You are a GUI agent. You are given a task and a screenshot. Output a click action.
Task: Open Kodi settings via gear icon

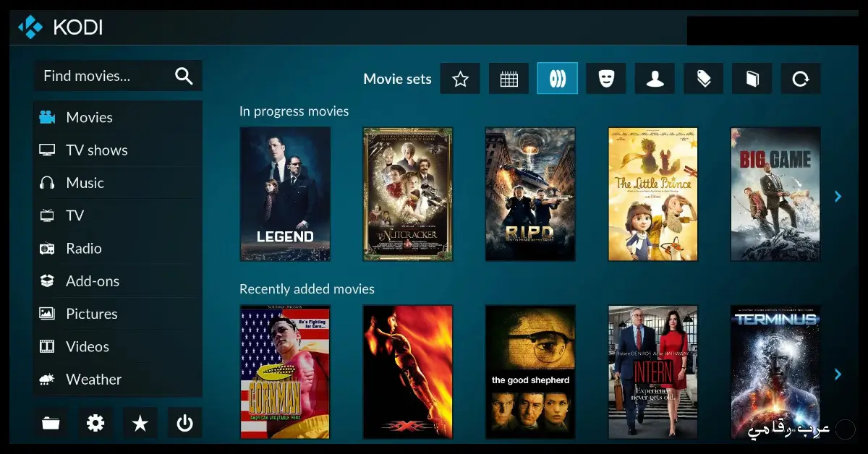pos(95,423)
